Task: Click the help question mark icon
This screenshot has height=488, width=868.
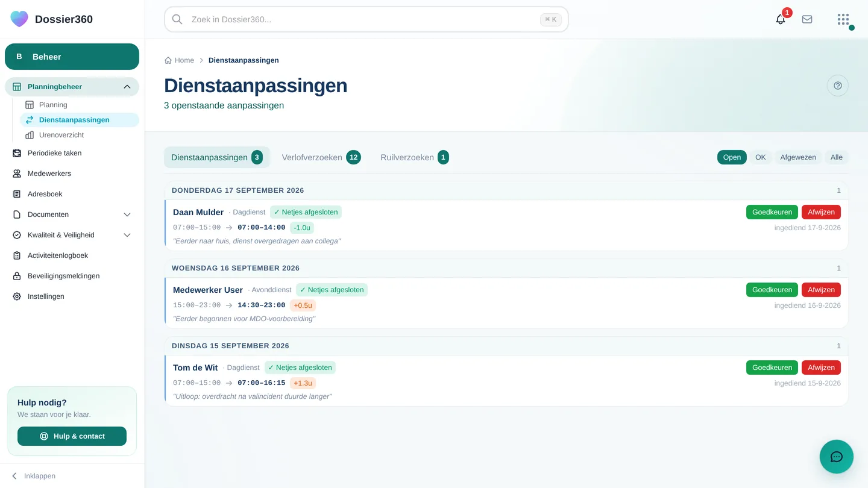Action: (x=838, y=86)
